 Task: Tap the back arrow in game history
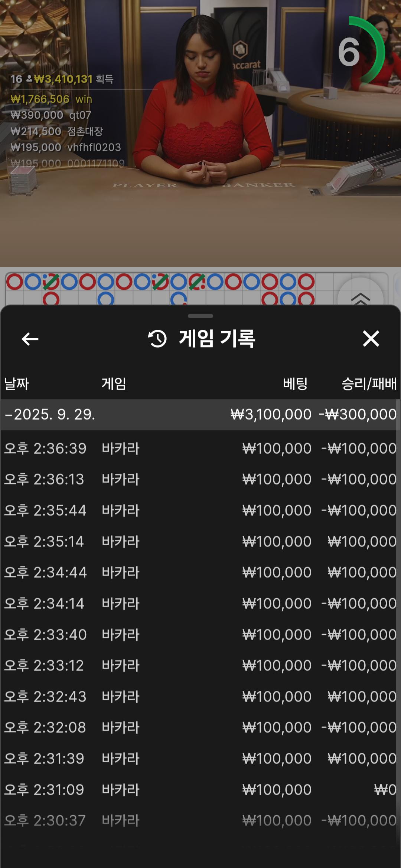[x=30, y=339]
